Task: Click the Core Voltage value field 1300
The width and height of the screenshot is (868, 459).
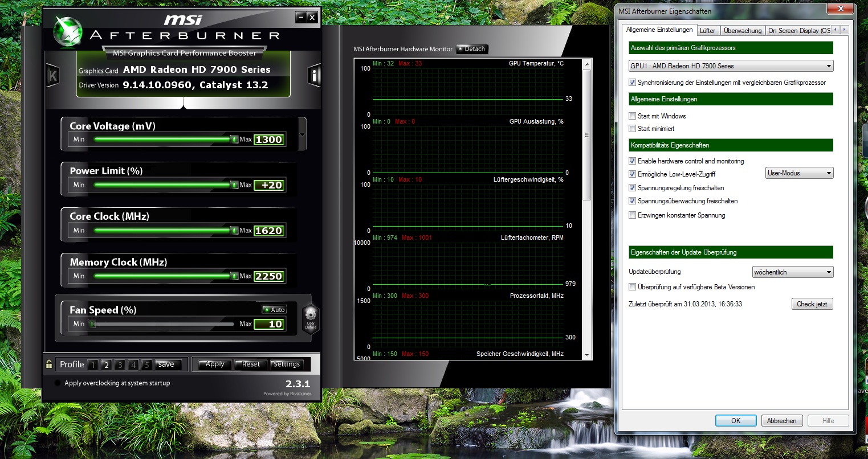Action: 269,140
